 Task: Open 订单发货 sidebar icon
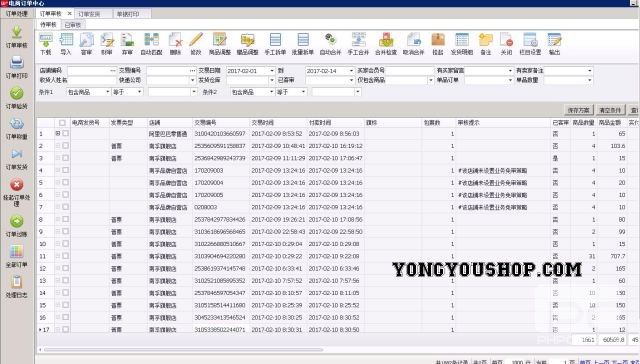tap(17, 159)
